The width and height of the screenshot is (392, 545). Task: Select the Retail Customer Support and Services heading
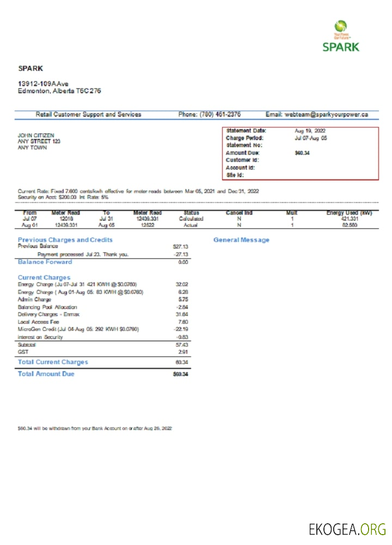tap(88, 114)
